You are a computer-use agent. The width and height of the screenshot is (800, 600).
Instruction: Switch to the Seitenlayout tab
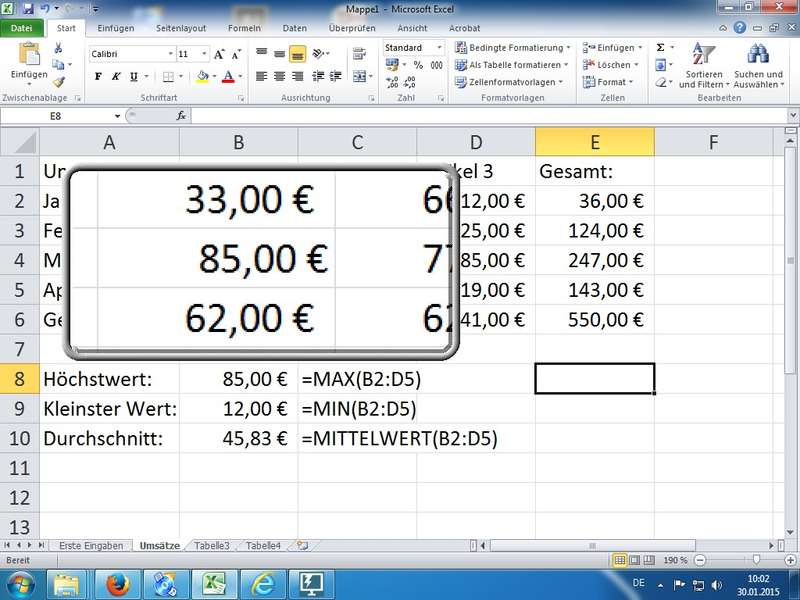pos(181,28)
